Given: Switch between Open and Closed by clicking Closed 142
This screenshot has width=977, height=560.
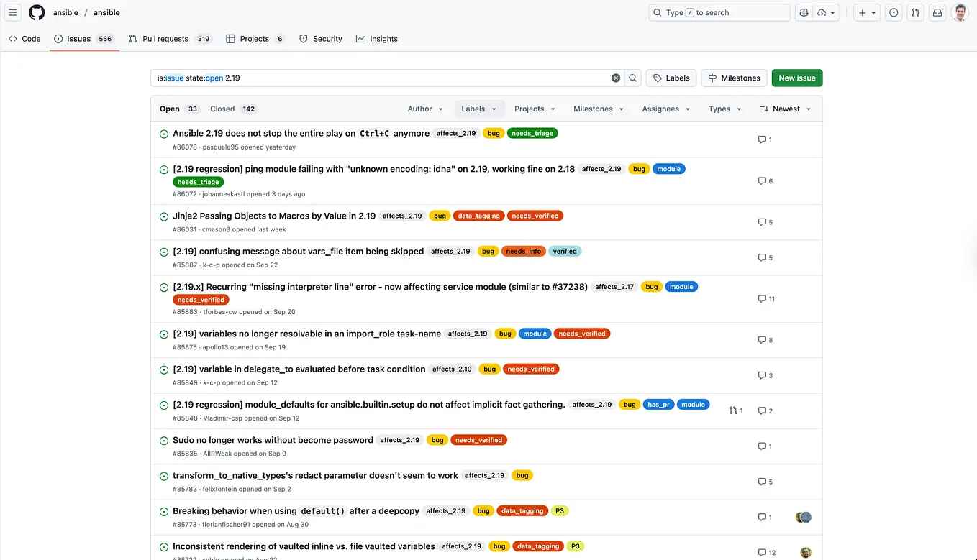Looking at the screenshot, I should (x=232, y=109).
